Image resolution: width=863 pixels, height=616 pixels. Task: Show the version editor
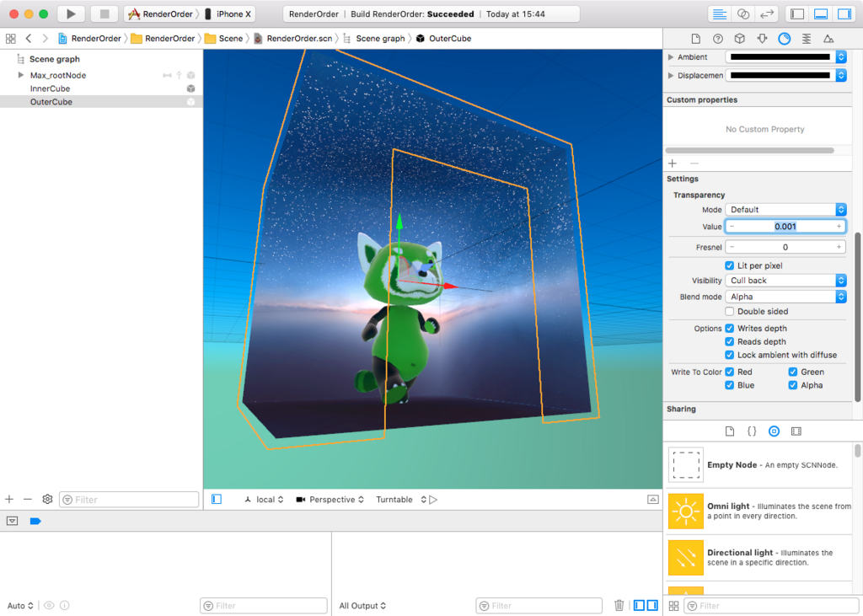click(x=767, y=14)
